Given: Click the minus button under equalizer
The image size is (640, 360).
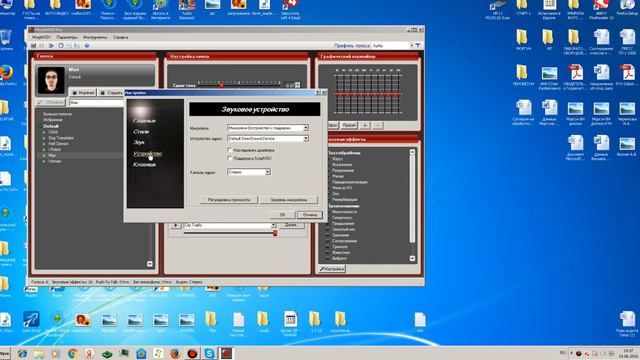Looking at the screenshot, I should coord(378,125).
